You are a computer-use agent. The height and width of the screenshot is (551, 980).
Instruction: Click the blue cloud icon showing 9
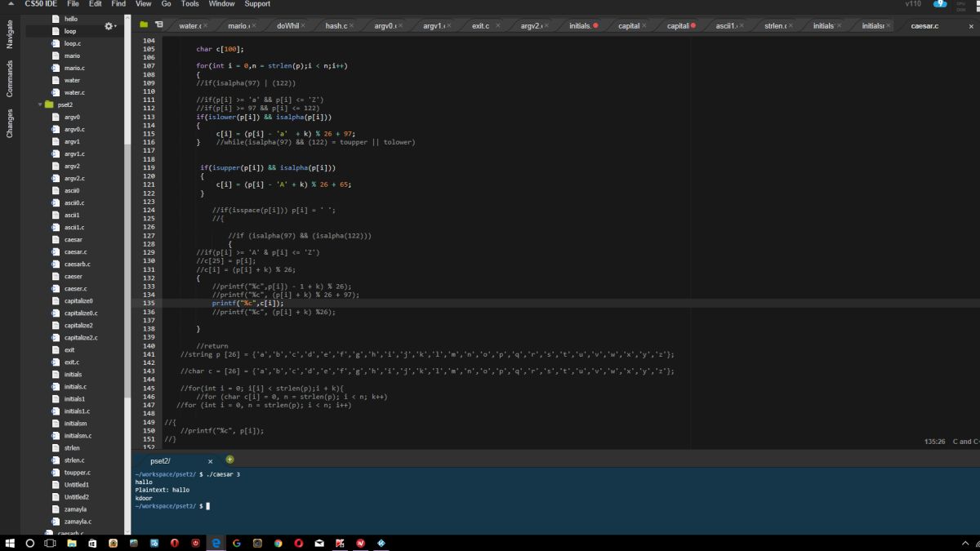tap(940, 4)
